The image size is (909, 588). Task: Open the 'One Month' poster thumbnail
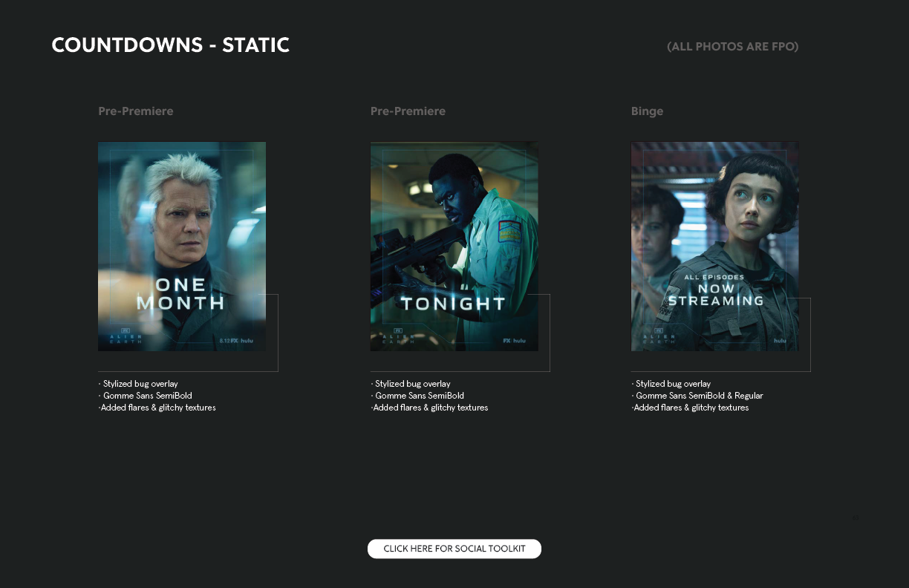click(x=182, y=246)
